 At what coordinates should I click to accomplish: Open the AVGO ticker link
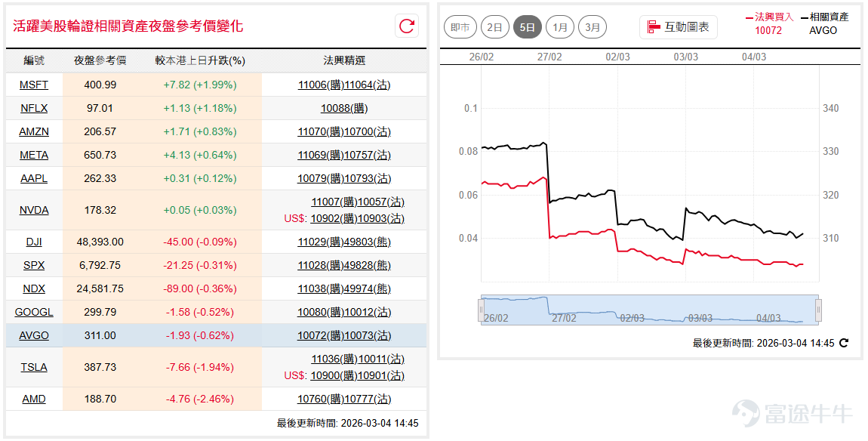point(34,336)
